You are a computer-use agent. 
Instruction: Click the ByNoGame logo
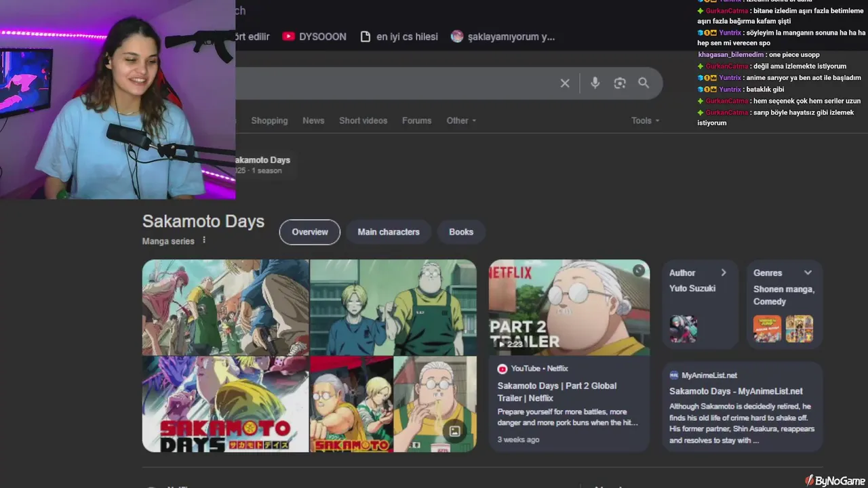(835, 481)
